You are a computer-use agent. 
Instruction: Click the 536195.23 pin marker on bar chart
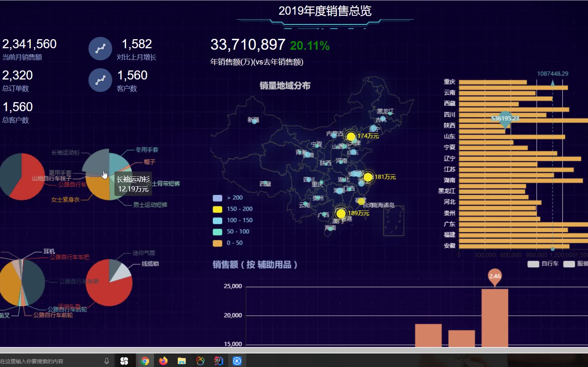[x=505, y=120]
